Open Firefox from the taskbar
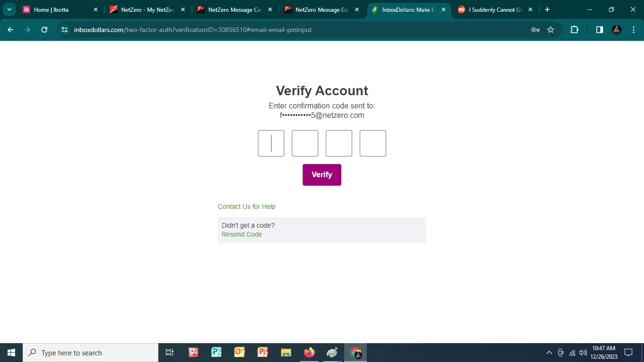 coord(309,353)
